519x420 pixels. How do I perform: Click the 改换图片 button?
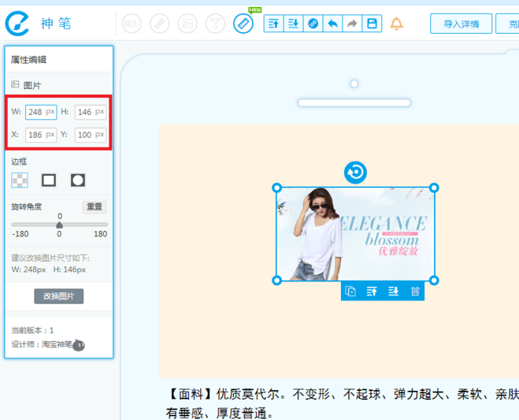[x=59, y=296]
